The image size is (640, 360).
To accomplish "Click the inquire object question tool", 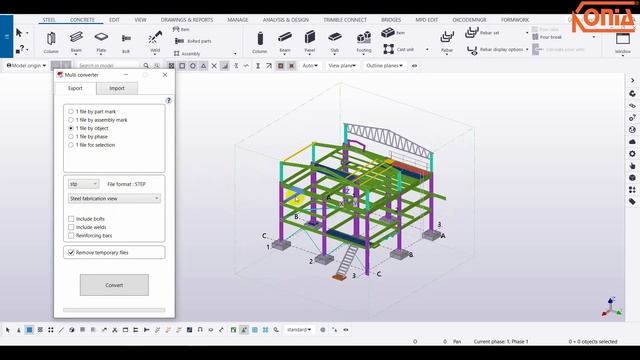I will 20,50.
